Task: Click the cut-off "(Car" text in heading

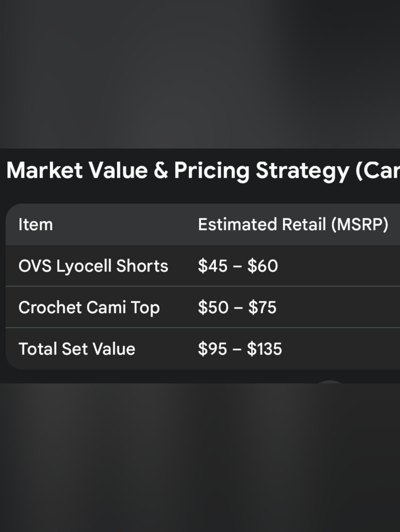Action: pyautogui.click(x=378, y=171)
